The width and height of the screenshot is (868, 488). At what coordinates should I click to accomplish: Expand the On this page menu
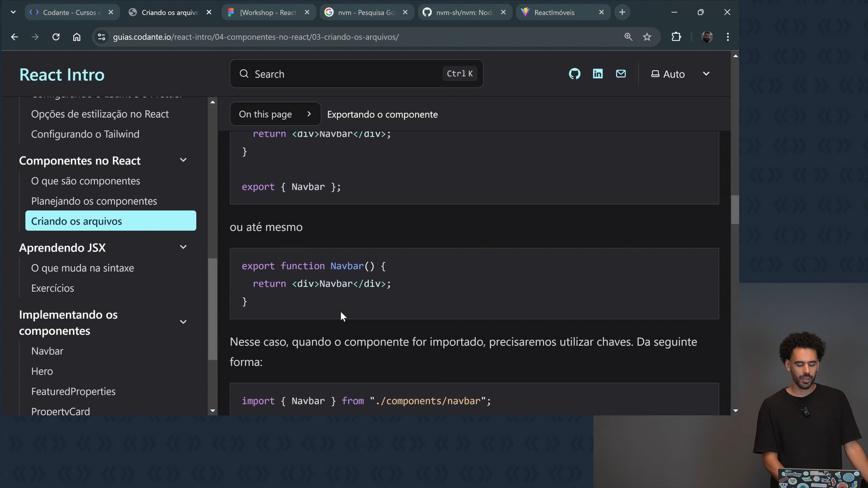pyautogui.click(x=275, y=114)
